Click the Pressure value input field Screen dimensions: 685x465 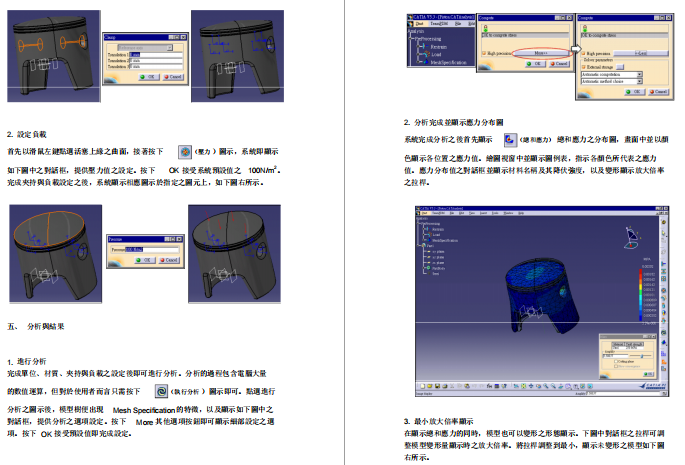click(x=152, y=250)
